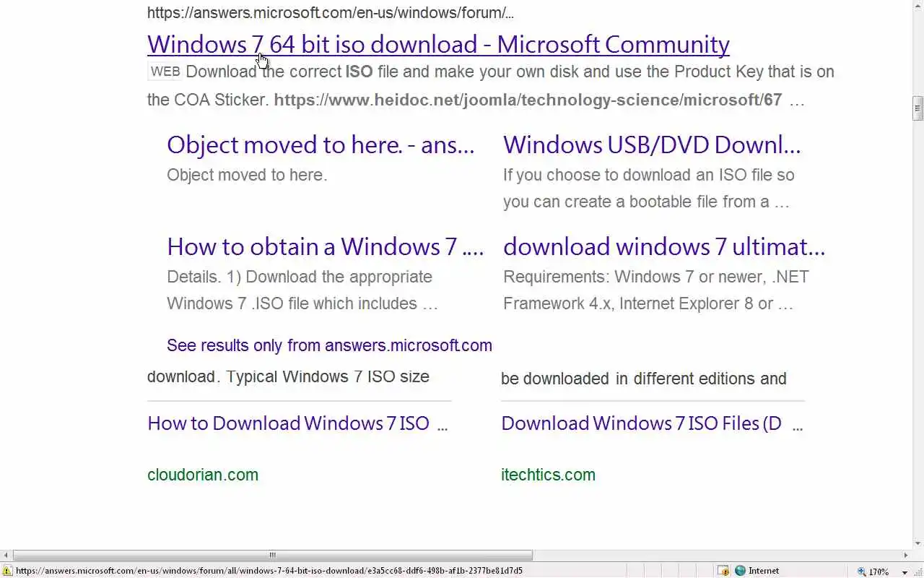
Task: Open 'Download Windows 7 ISO Files' link
Action: point(652,423)
